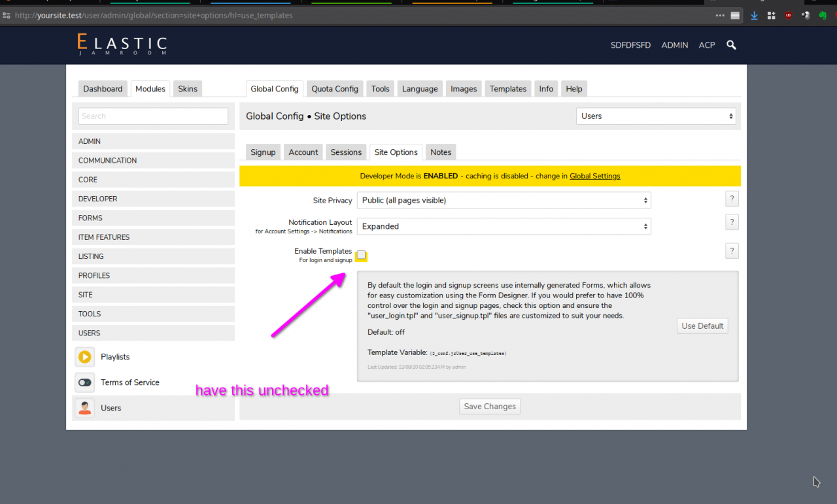Image resolution: width=837 pixels, height=504 pixels.
Task: Open the SDFDFSFD profile link
Action: click(630, 45)
